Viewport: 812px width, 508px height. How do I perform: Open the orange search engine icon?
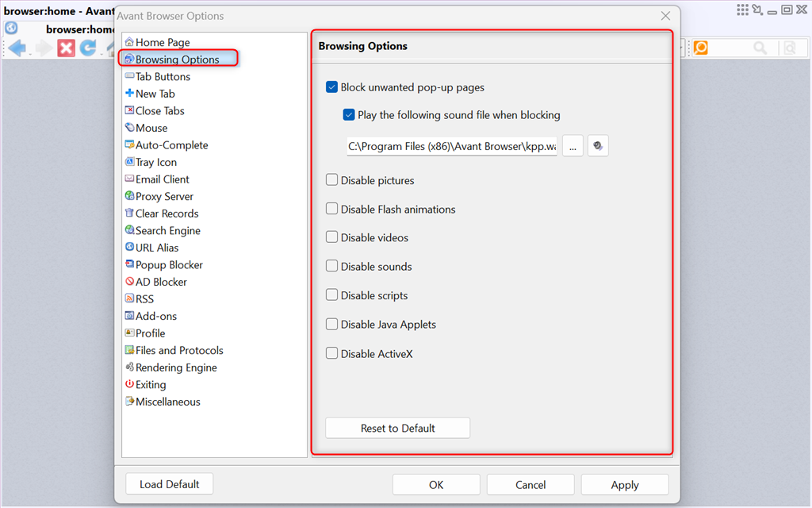click(x=701, y=48)
